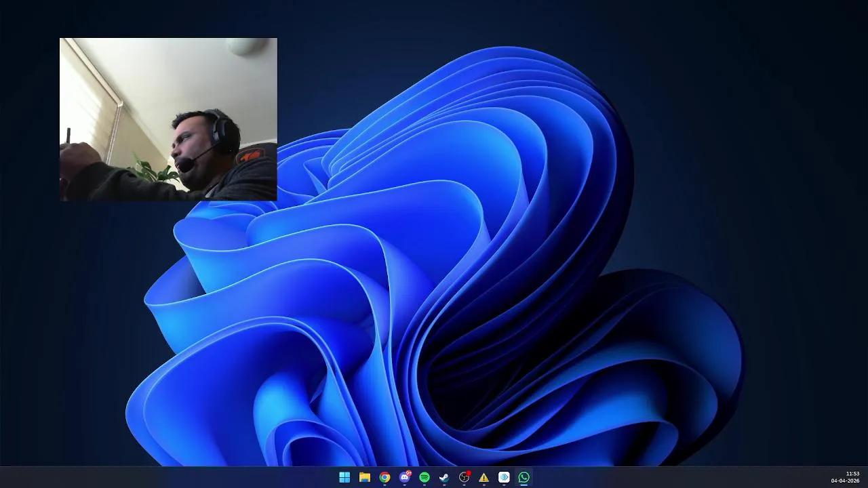The image size is (868, 488).
Task: Open the white app with blue diamond icon
Action: point(504,477)
